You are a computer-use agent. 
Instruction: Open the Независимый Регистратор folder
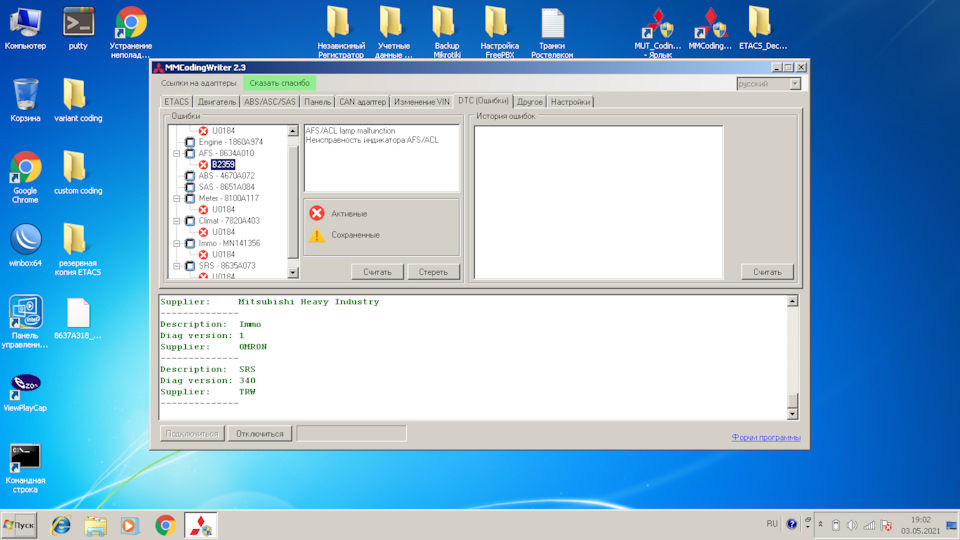(341, 32)
